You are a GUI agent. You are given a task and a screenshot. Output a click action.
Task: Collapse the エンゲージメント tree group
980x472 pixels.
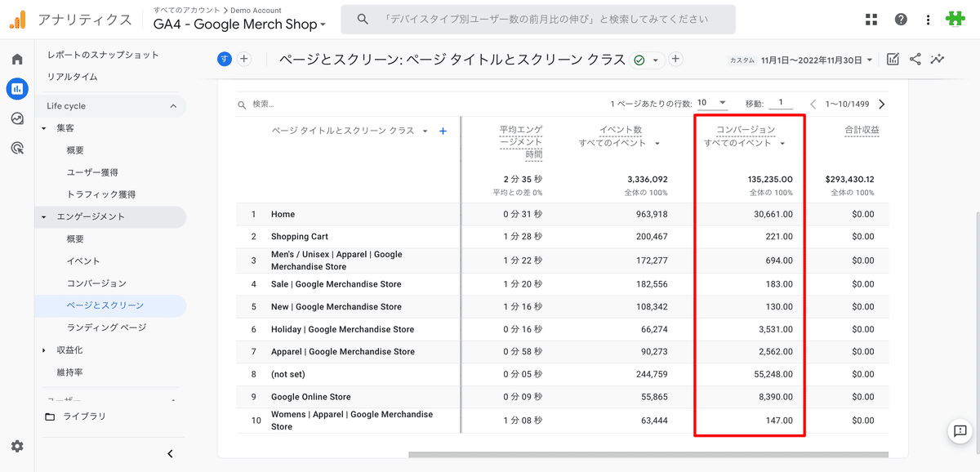44,217
